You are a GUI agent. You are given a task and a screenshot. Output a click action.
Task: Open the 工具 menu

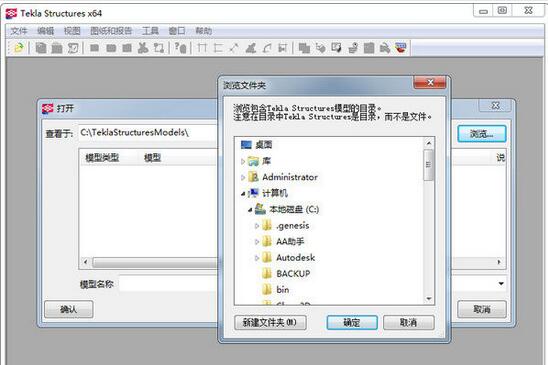click(x=150, y=31)
